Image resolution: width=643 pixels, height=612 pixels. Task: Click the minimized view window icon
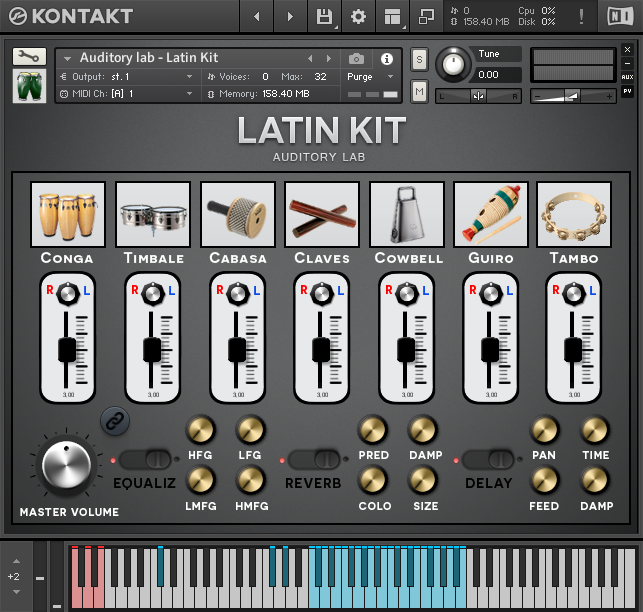[426, 17]
